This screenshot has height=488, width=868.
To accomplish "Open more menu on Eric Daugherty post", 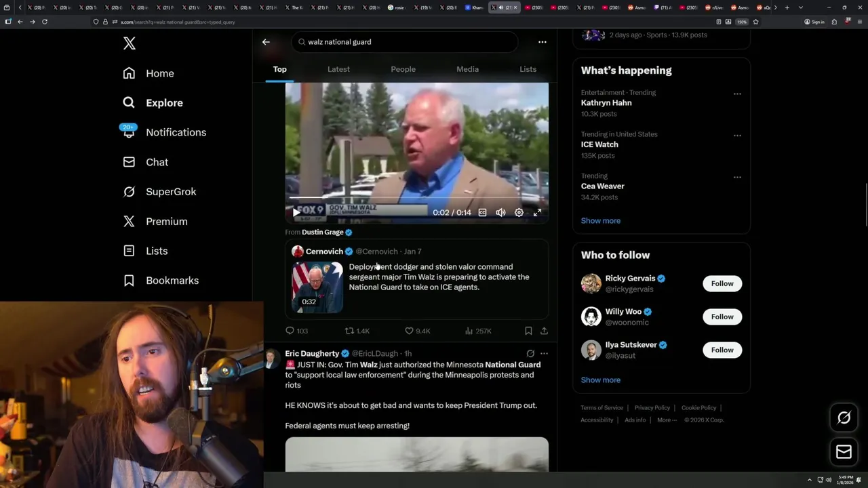I will pyautogui.click(x=544, y=354).
